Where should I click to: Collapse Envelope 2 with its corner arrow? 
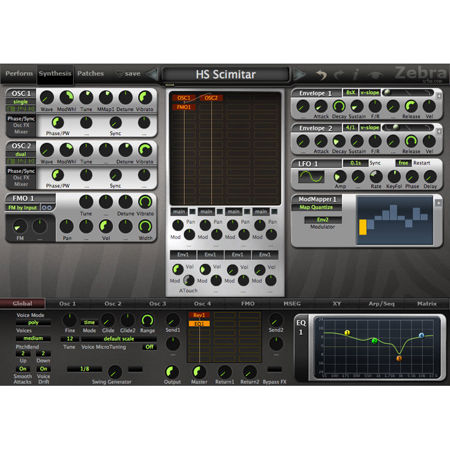pos(439,131)
